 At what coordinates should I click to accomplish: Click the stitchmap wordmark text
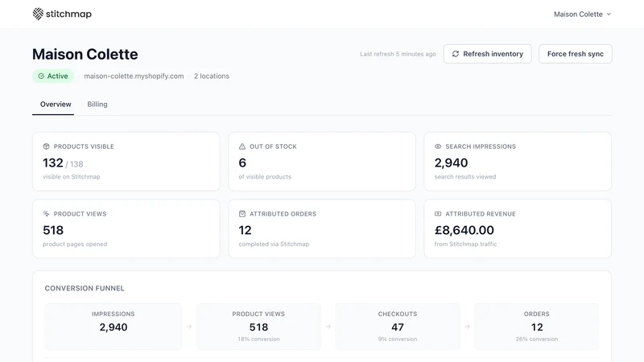pos(68,14)
